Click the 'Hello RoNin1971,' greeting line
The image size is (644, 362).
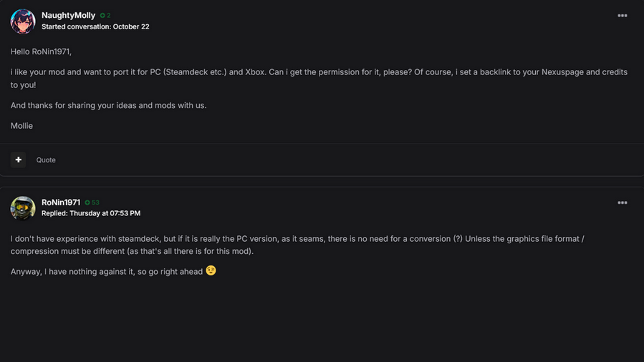tap(41, 51)
